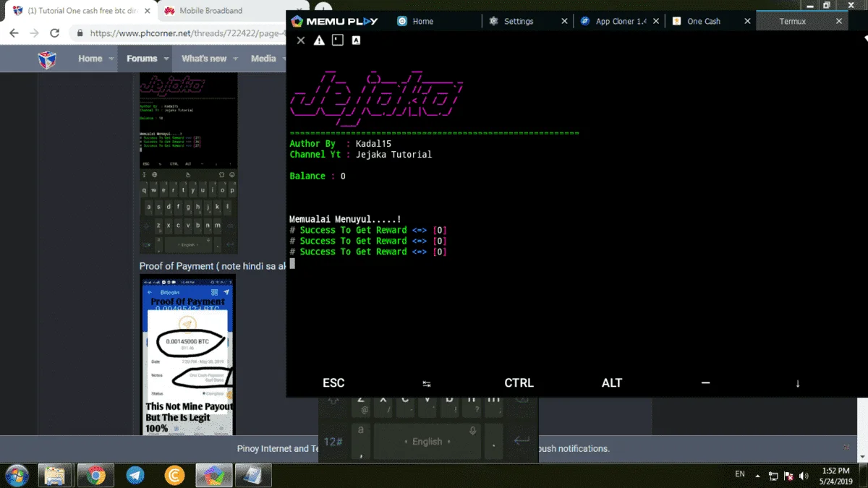Tap the enter key on Android keyboard
Screen dimensions: 868x488
(x=521, y=441)
